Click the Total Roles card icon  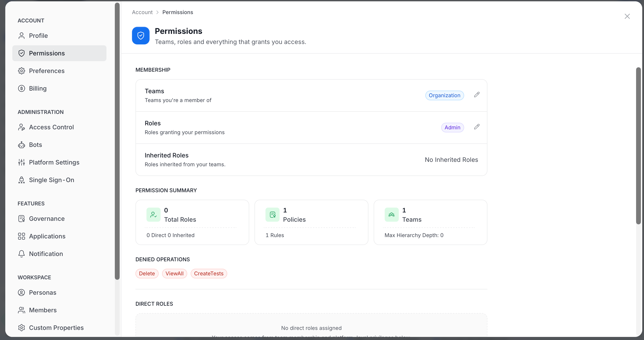pos(154,215)
